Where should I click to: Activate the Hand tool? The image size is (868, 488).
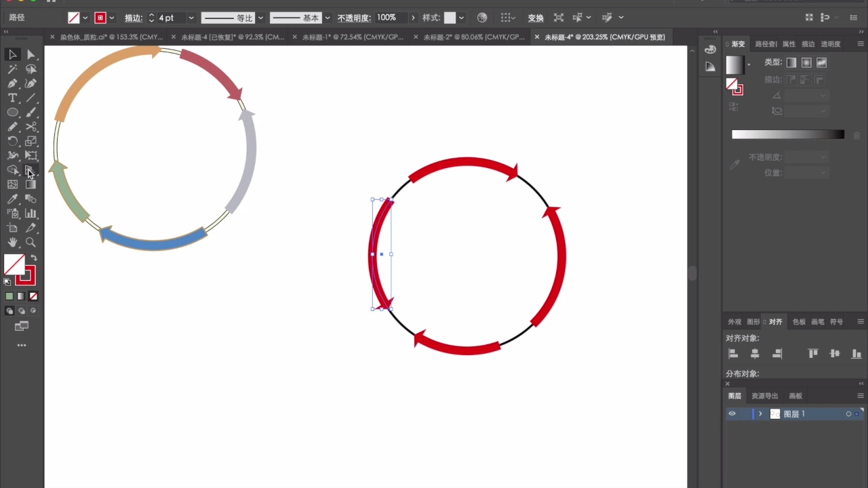12,243
